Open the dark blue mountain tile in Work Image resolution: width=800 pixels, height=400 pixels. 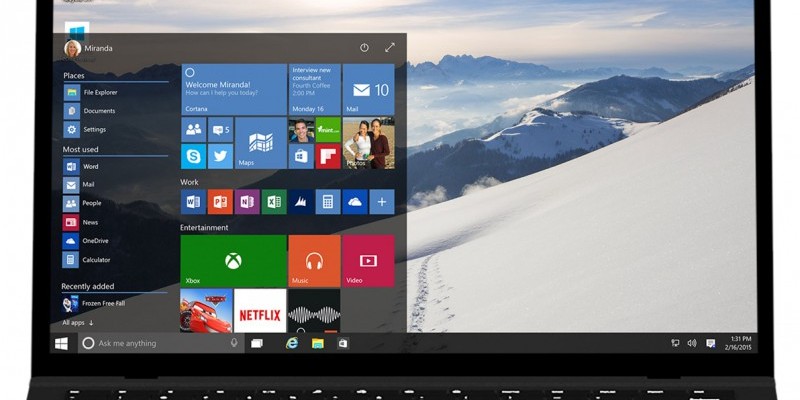(x=301, y=202)
